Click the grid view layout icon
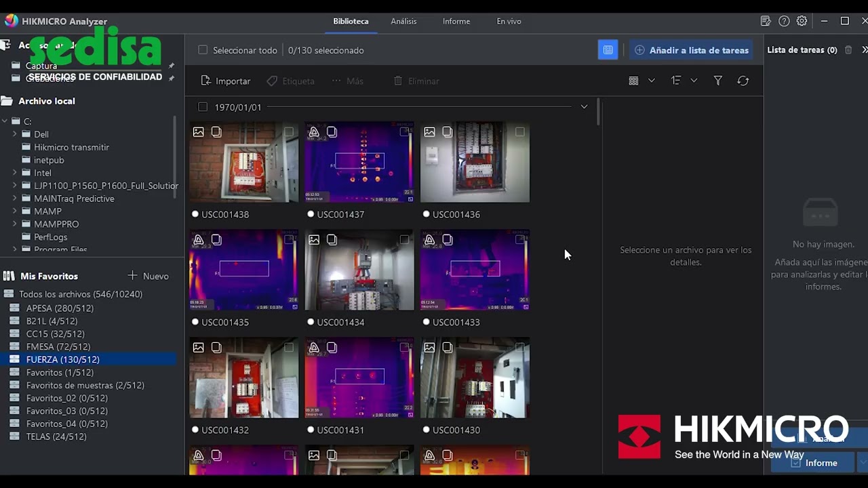Viewport: 868px width, 488px height. 633,81
